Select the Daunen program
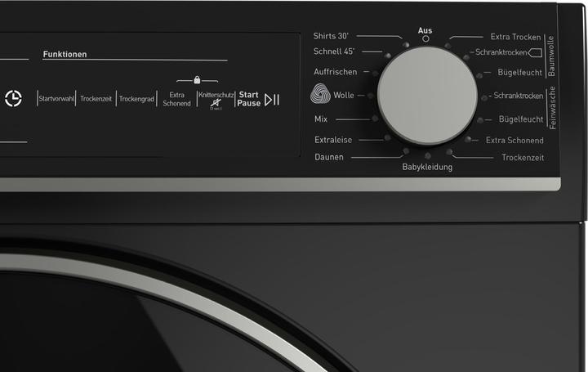Screen dimensions: 588x372 (329, 157)
